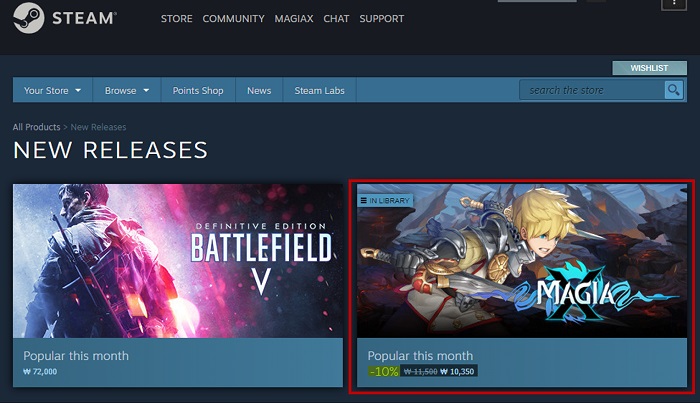Open the MAGIAX profile menu
The image size is (700, 403).
click(294, 19)
